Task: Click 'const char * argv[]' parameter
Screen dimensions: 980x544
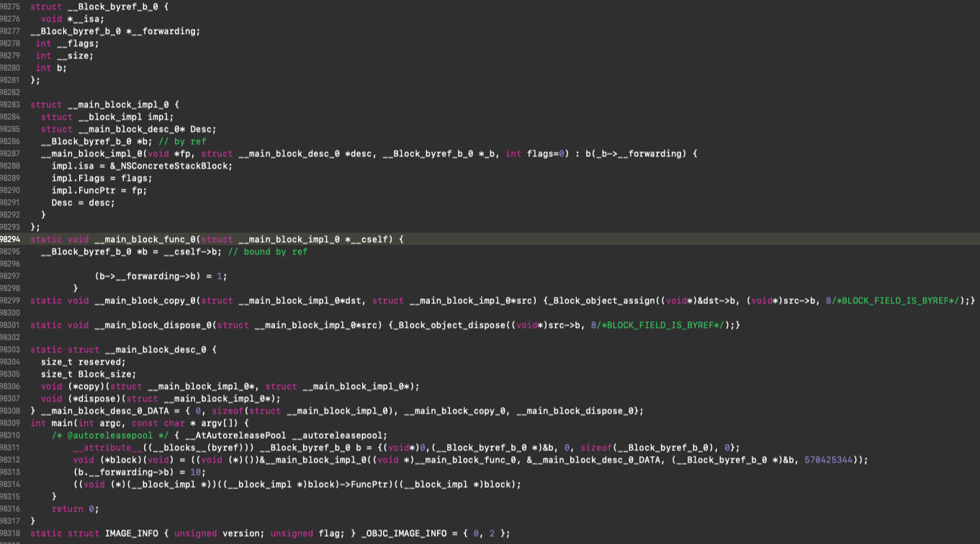Action: 184,423
